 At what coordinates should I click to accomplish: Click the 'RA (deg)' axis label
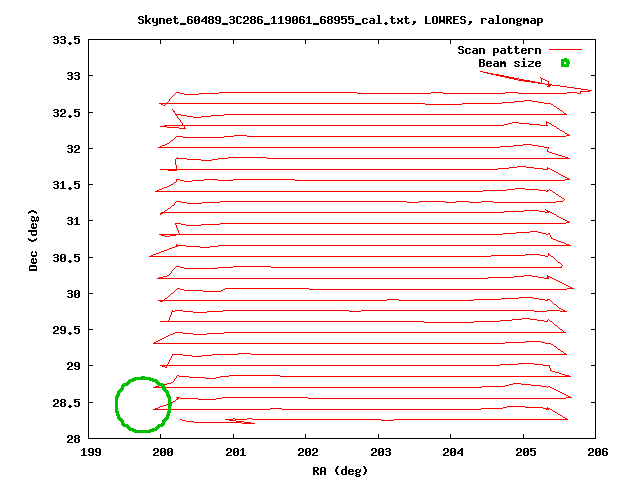click(x=340, y=471)
